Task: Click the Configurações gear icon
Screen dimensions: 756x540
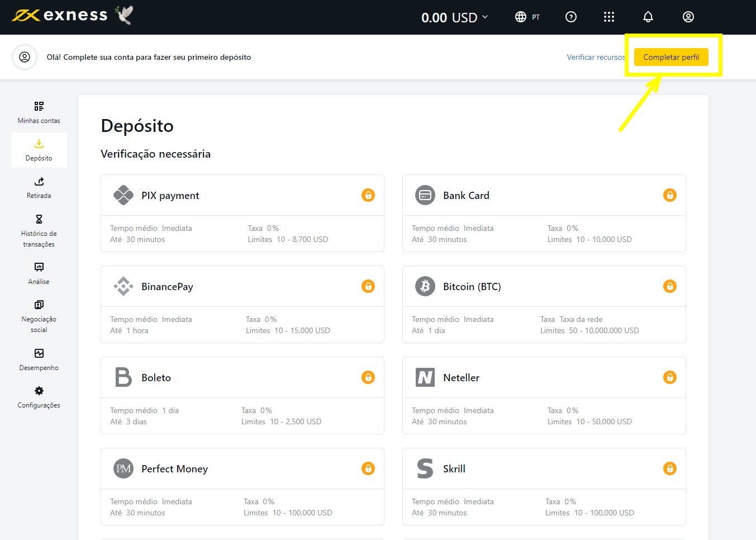Action: [x=39, y=391]
